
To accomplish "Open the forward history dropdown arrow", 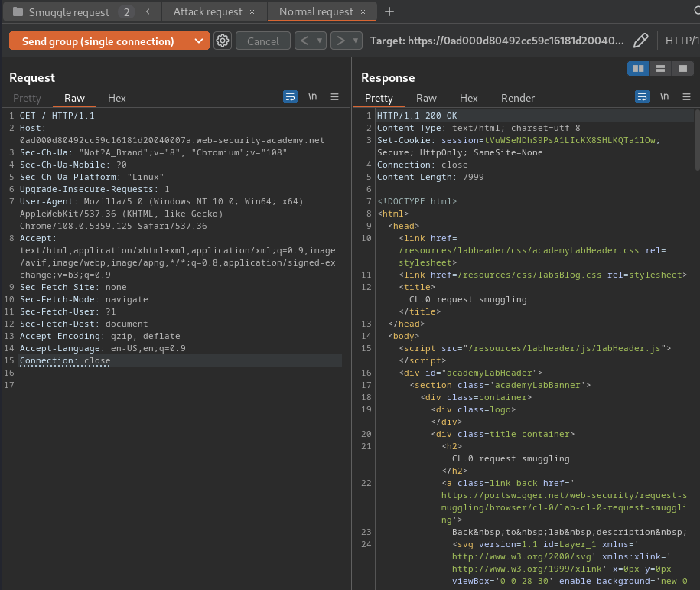I will coord(356,41).
